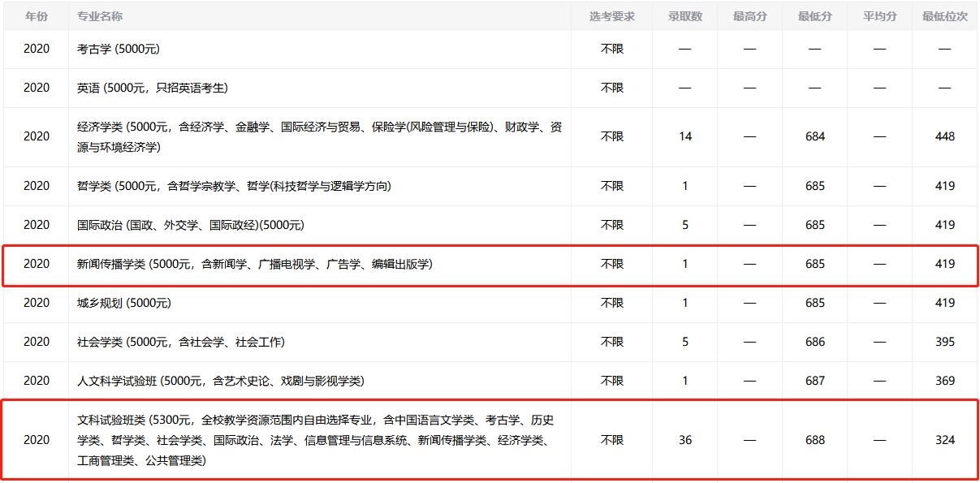
Task: Click 城乡规划 (5000元) major name
Action: click(126, 303)
